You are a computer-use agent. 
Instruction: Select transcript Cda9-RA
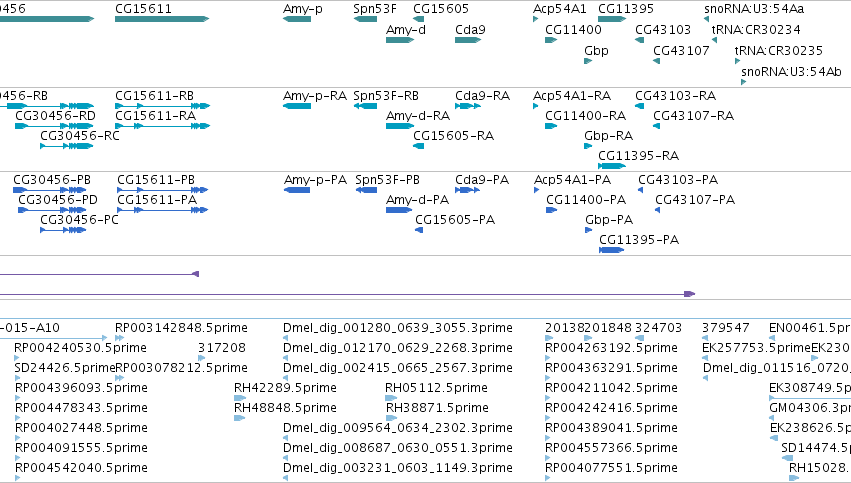468,106
